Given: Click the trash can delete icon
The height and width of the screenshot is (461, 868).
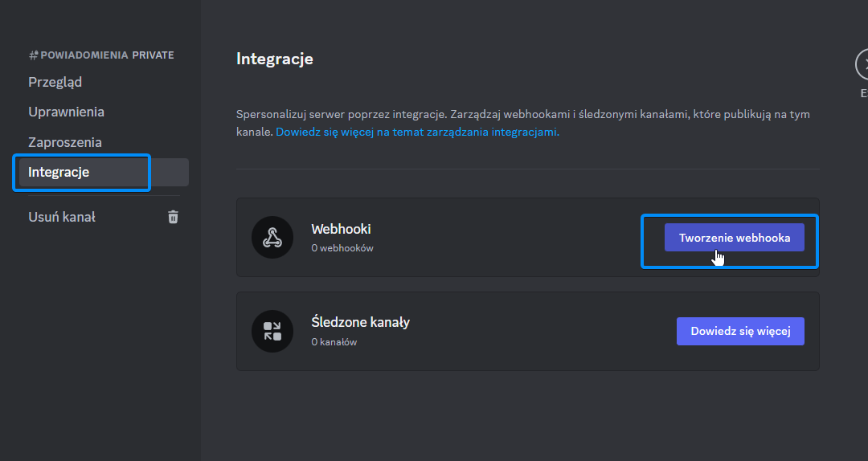Looking at the screenshot, I should [173, 217].
